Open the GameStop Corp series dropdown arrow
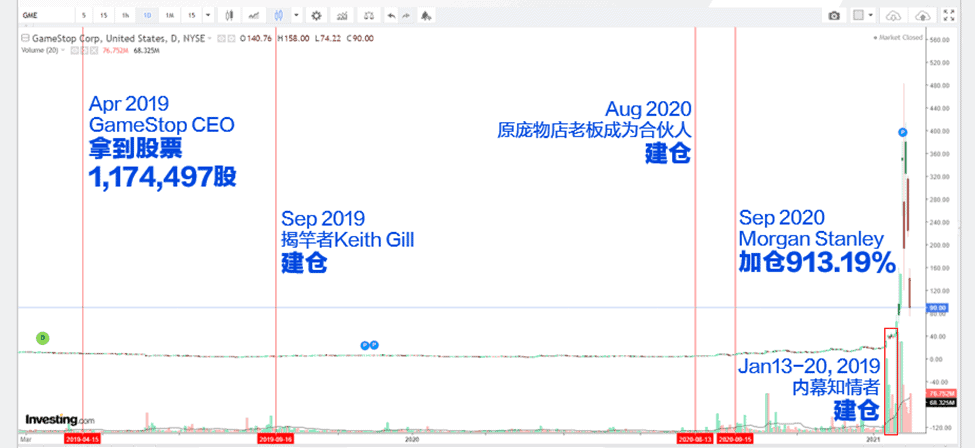 coord(210,39)
